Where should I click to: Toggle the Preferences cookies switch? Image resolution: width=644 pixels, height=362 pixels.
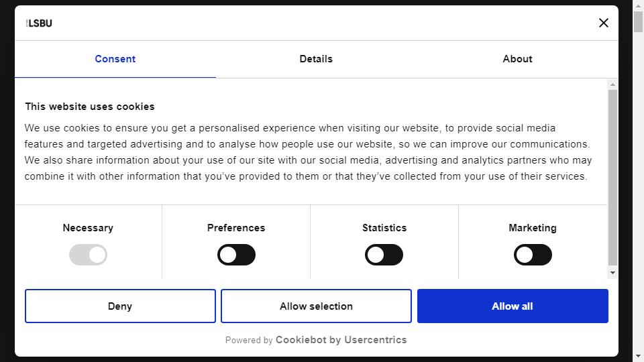pos(236,255)
